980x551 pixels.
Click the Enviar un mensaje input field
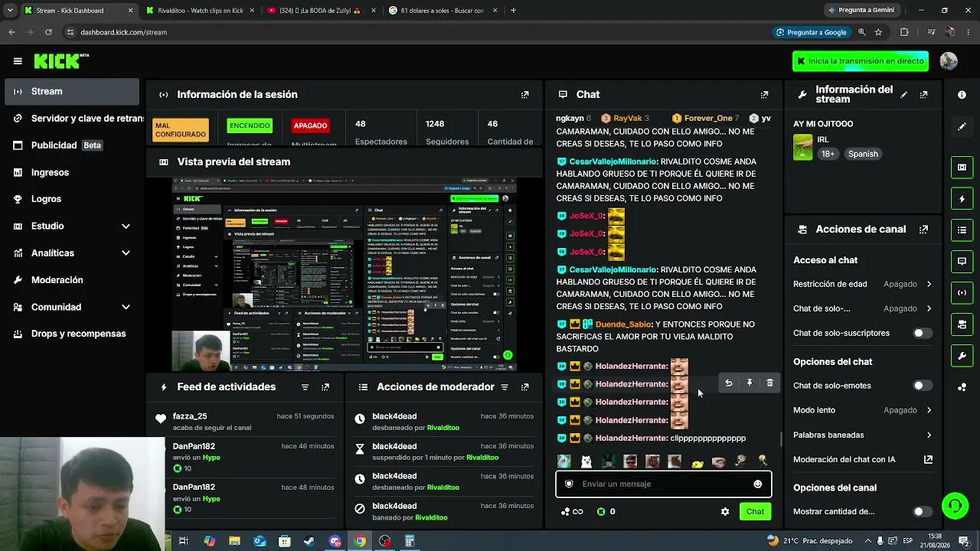pyautogui.click(x=663, y=484)
